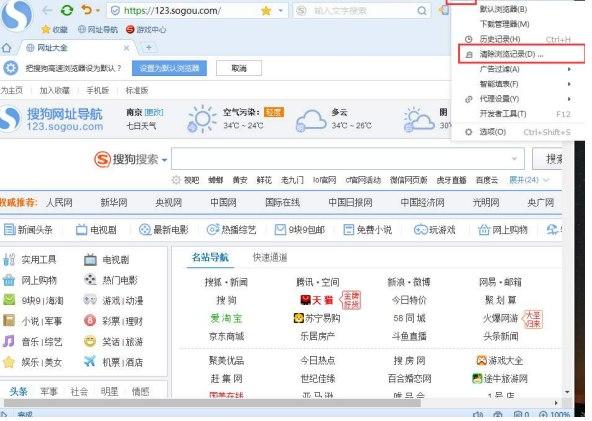The image size is (592, 421).
Task: Click the magnifier search icon in search box
Action: [x=422, y=11]
